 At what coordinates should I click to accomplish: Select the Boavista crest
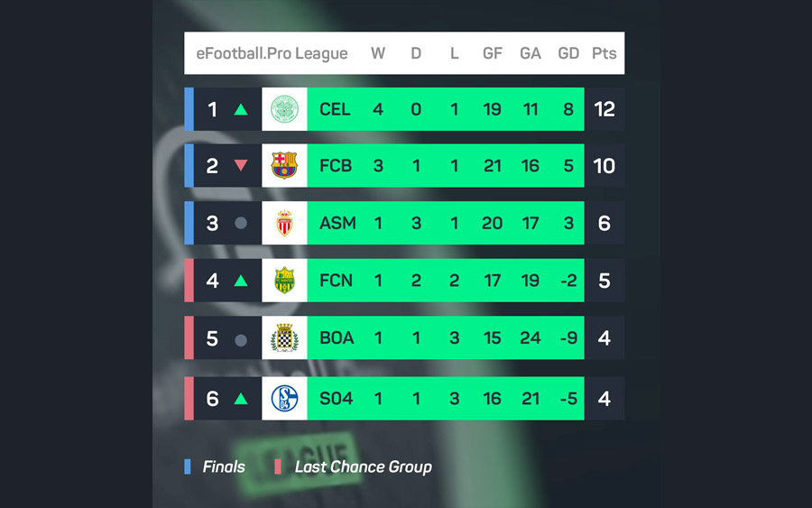(284, 337)
